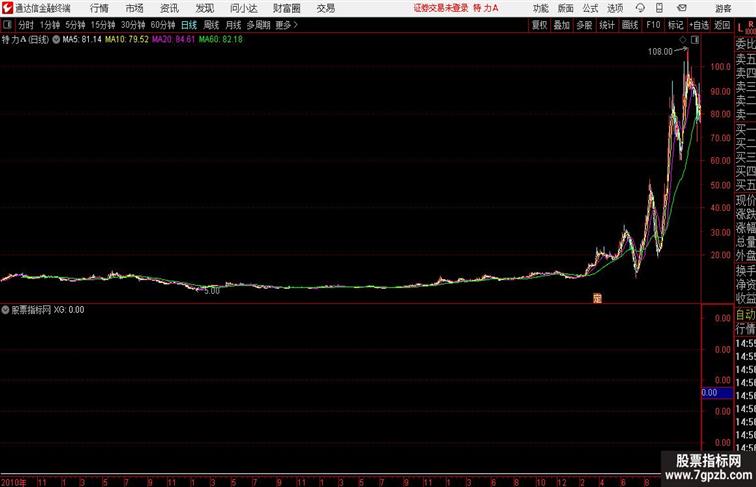This screenshot has width=756, height=487.
Task: Click the blue 0.00 axis value box
Action: point(717,393)
